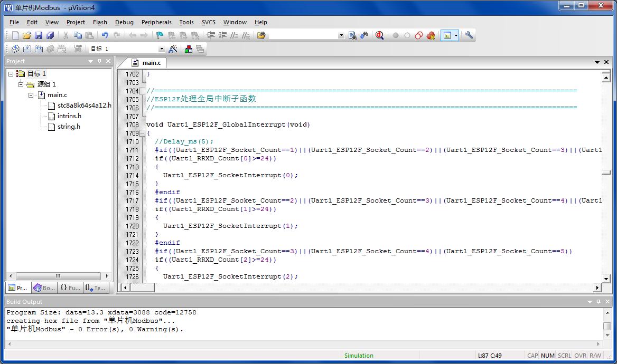Uncomment selection toolbar icon
Image resolution: width=617 pixels, height=364 pixels.
click(246, 35)
